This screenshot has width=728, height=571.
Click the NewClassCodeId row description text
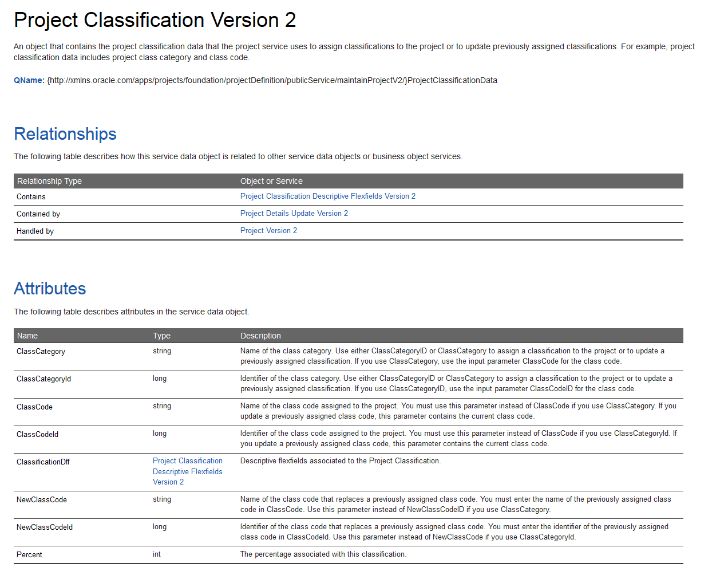454,532
